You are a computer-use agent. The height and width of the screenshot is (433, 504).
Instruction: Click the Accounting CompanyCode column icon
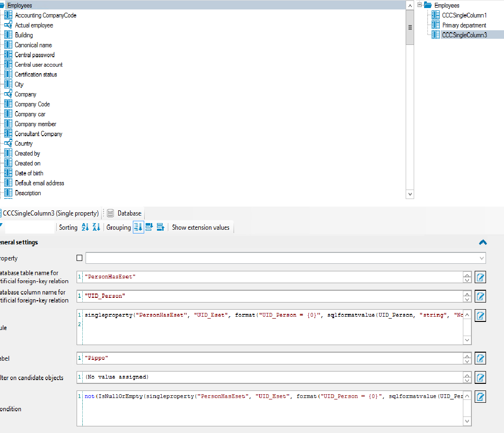(x=9, y=15)
